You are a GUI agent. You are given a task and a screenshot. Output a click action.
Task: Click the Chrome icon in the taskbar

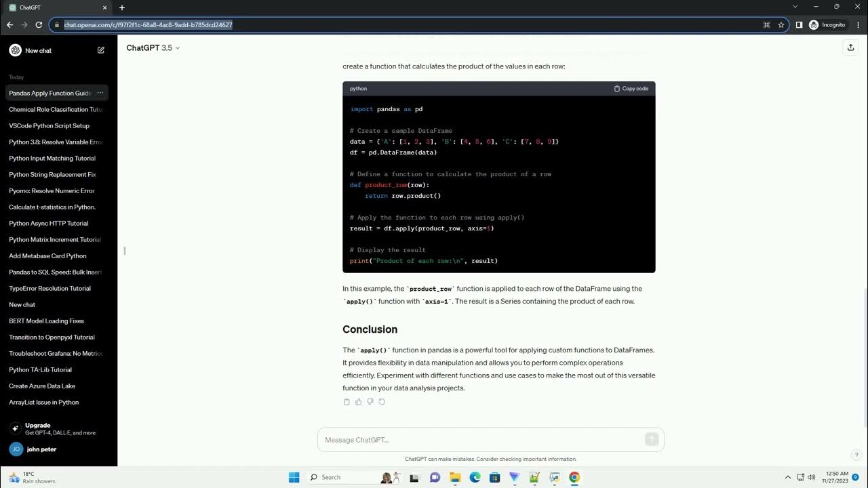574,477
